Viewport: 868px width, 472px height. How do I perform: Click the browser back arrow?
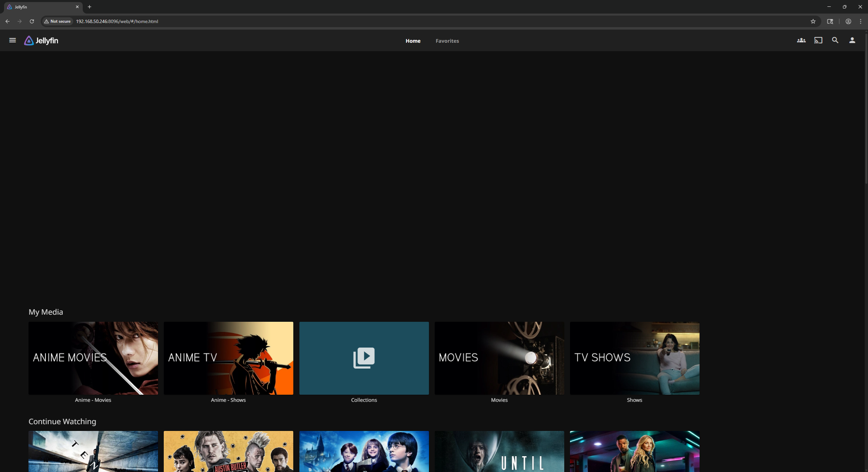[7, 21]
